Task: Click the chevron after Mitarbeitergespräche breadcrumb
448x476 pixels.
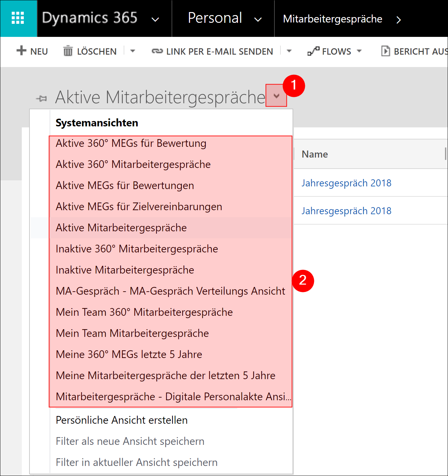Action: coord(398,20)
